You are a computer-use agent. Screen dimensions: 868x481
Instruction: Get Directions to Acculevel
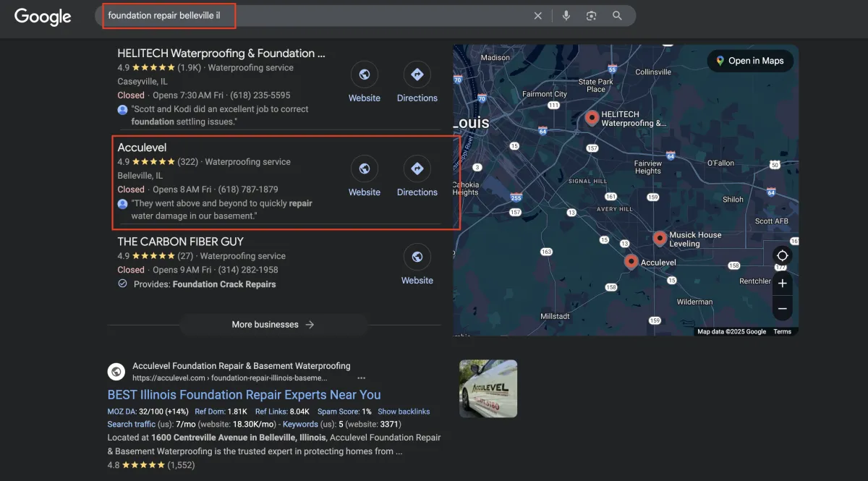[x=417, y=169]
